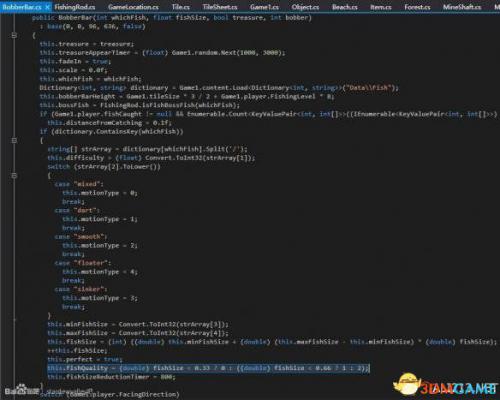Click the this.scale = 0.0f line

(73, 70)
